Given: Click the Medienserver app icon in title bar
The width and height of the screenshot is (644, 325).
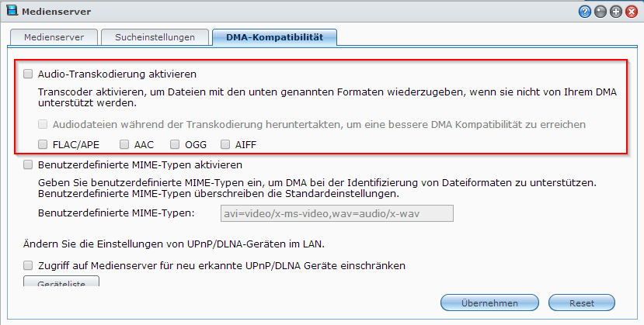Looking at the screenshot, I should click(12, 12).
